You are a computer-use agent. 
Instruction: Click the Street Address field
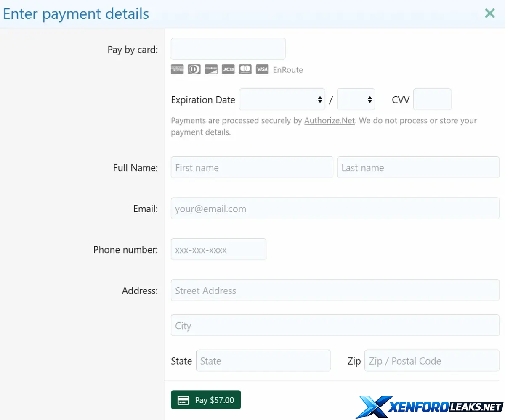click(335, 291)
